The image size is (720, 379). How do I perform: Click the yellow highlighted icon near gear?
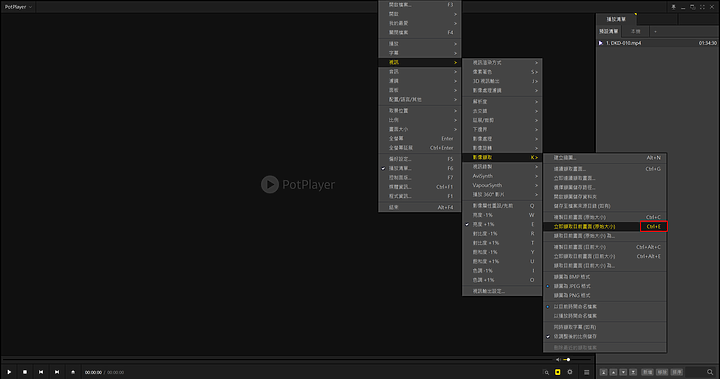coord(557,372)
